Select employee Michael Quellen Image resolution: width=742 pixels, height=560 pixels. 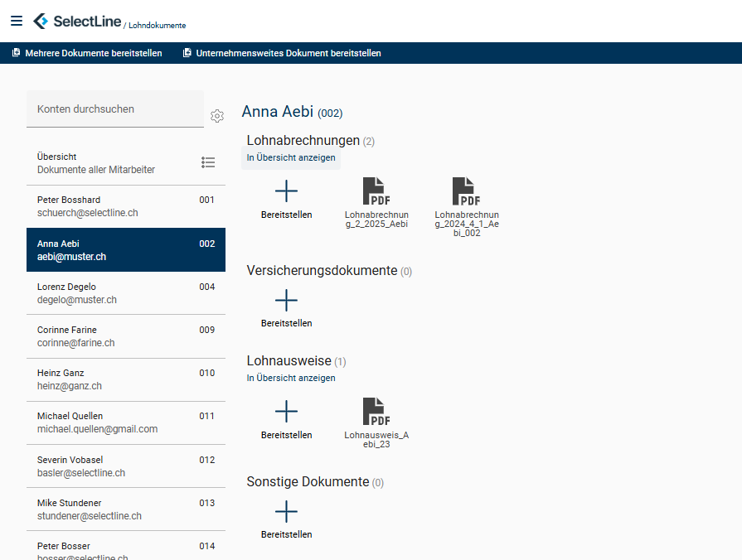coord(126,422)
